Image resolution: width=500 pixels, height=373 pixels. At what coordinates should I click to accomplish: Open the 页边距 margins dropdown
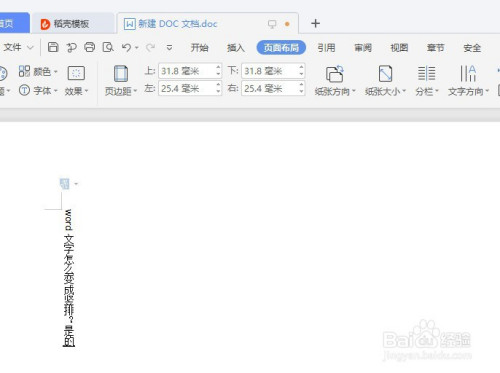[121, 81]
